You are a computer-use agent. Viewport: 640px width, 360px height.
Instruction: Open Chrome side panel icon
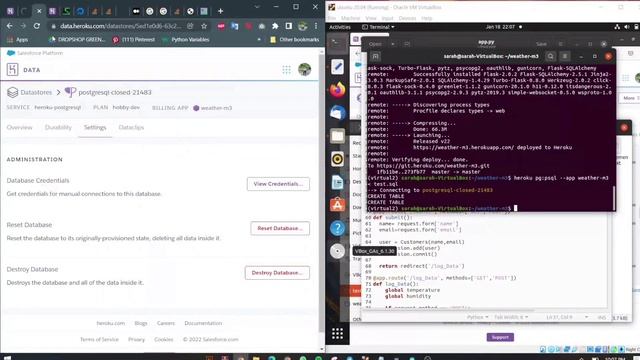(289, 26)
